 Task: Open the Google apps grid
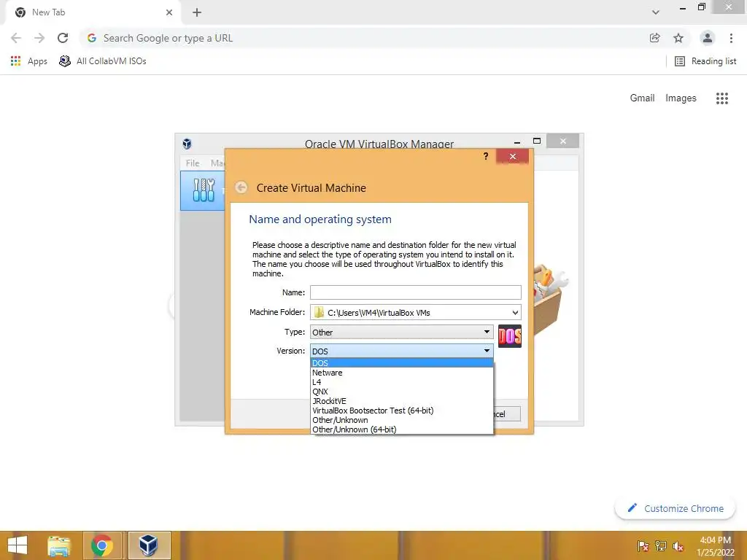pyautogui.click(x=722, y=98)
